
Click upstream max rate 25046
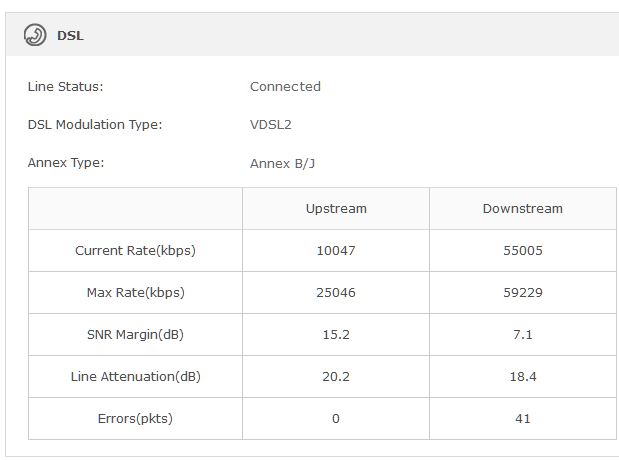pos(336,293)
